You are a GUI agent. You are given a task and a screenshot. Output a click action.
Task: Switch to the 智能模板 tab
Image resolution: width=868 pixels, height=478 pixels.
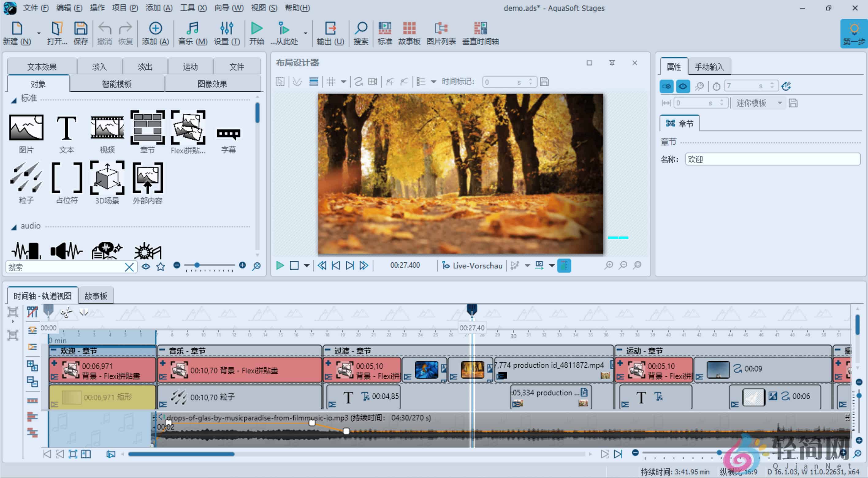116,84
